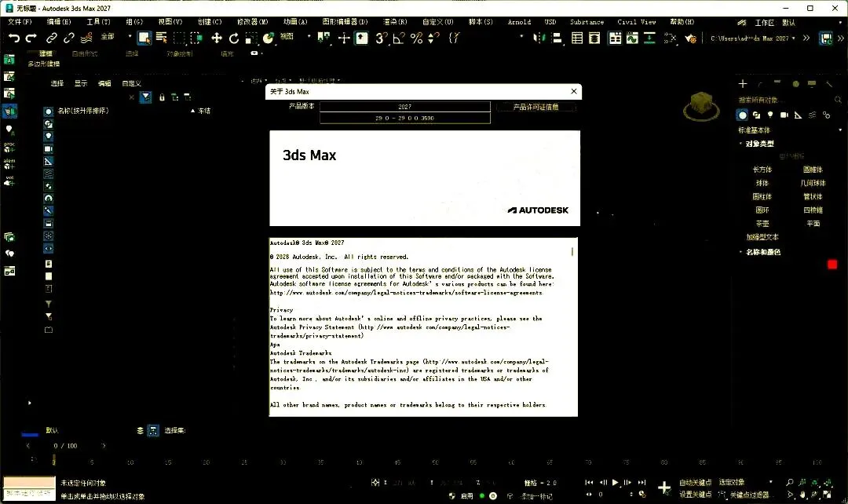
Task: Switch to the 对象绘制 ribbon tab
Action: [x=180, y=53]
